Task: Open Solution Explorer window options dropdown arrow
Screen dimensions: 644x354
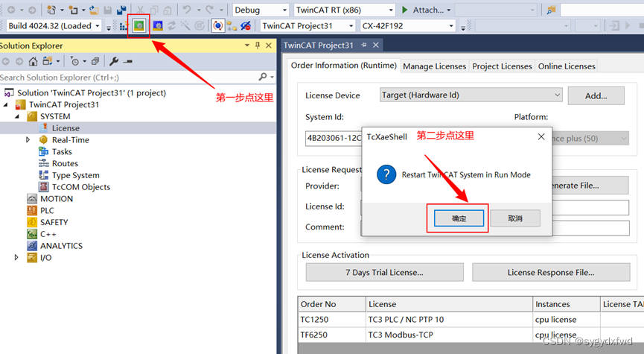Action: coord(247,45)
